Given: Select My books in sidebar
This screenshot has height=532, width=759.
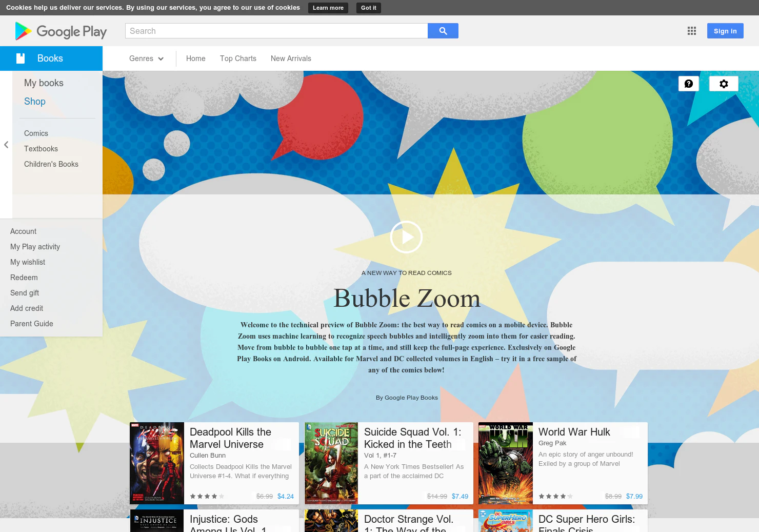Looking at the screenshot, I should 44,83.
